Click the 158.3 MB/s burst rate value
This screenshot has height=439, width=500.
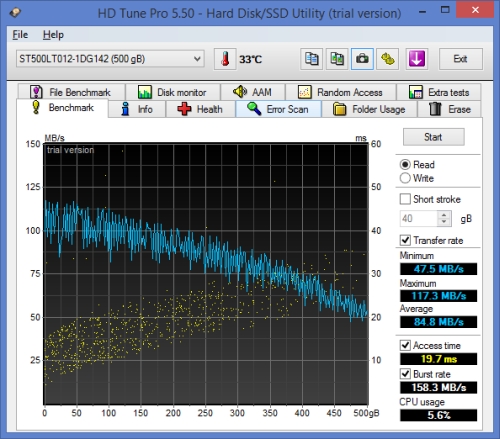click(438, 387)
